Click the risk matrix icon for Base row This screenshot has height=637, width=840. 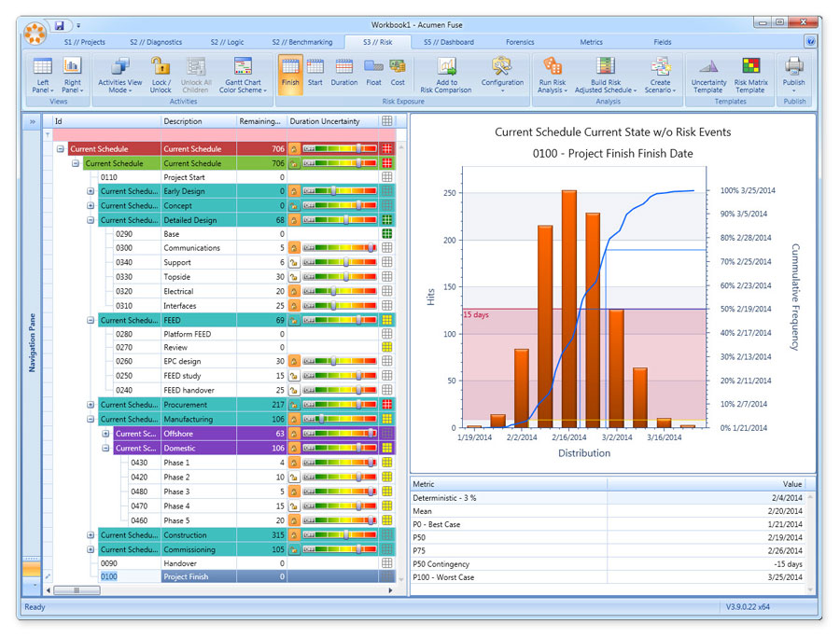[x=386, y=234]
